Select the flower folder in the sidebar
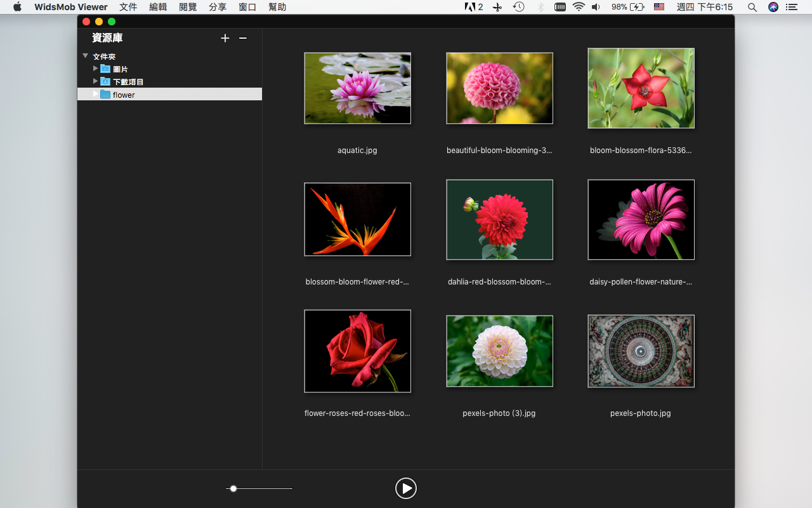The height and width of the screenshot is (508, 812). tap(124, 95)
